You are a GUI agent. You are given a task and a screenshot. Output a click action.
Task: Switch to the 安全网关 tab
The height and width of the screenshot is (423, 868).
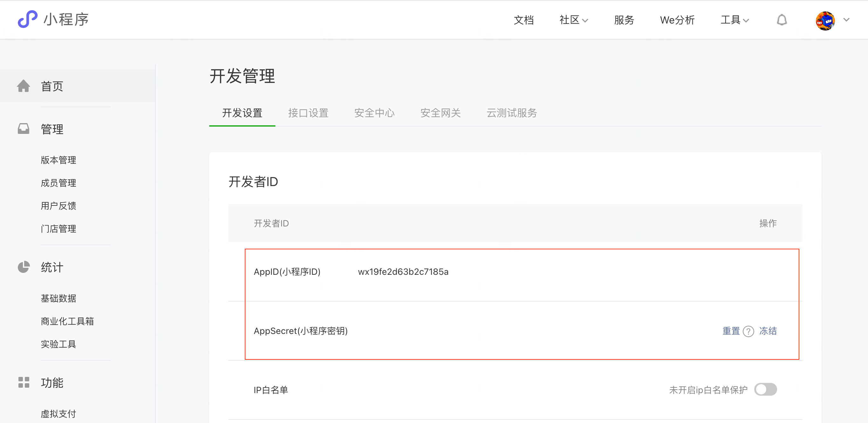click(440, 113)
